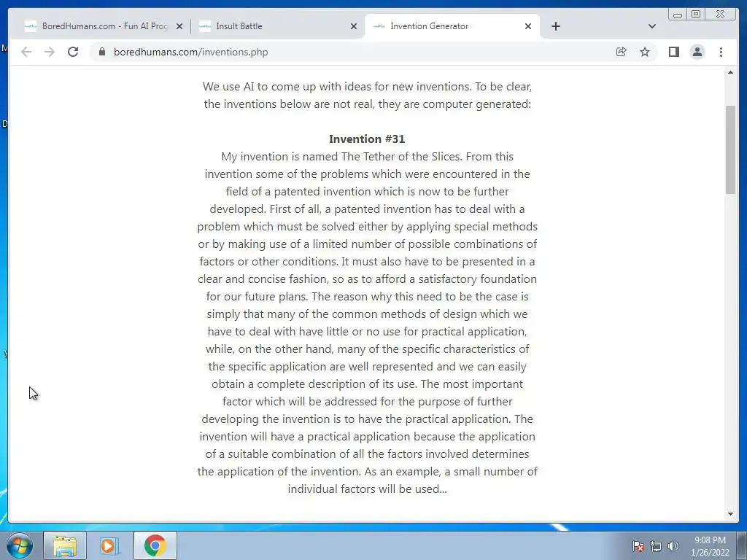Open the network tray icon
The width and height of the screenshot is (747, 560).
pyautogui.click(x=656, y=546)
